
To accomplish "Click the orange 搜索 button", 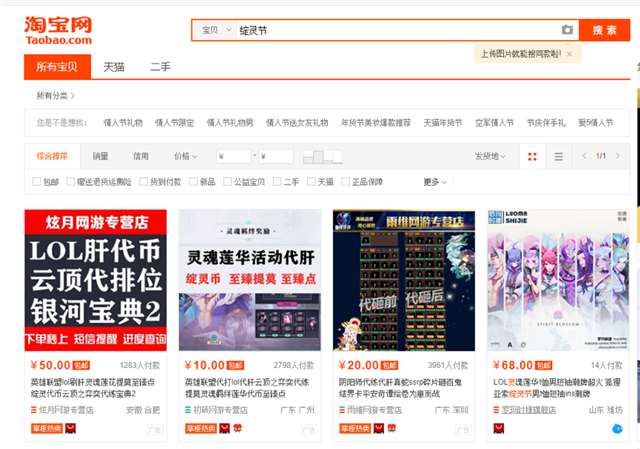I will point(604,30).
